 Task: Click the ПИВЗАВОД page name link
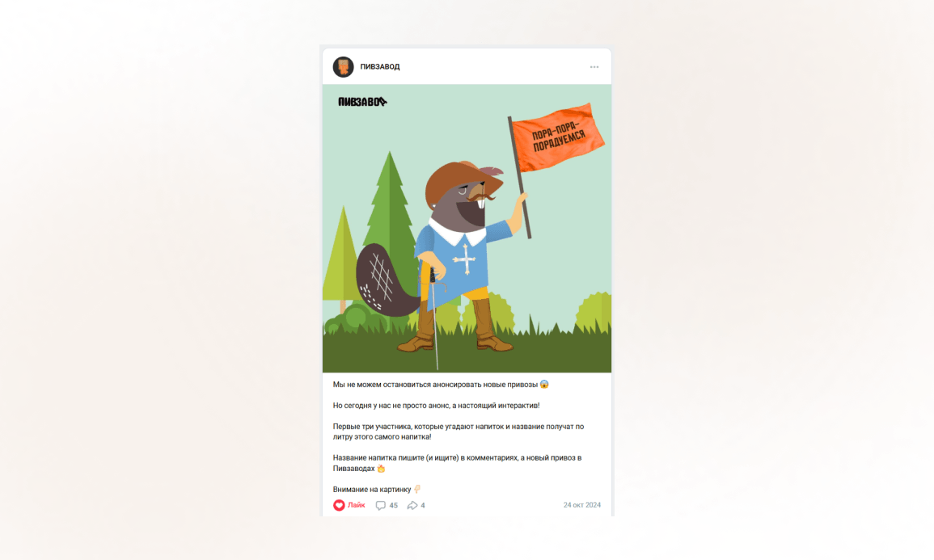pyautogui.click(x=380, y=66)
